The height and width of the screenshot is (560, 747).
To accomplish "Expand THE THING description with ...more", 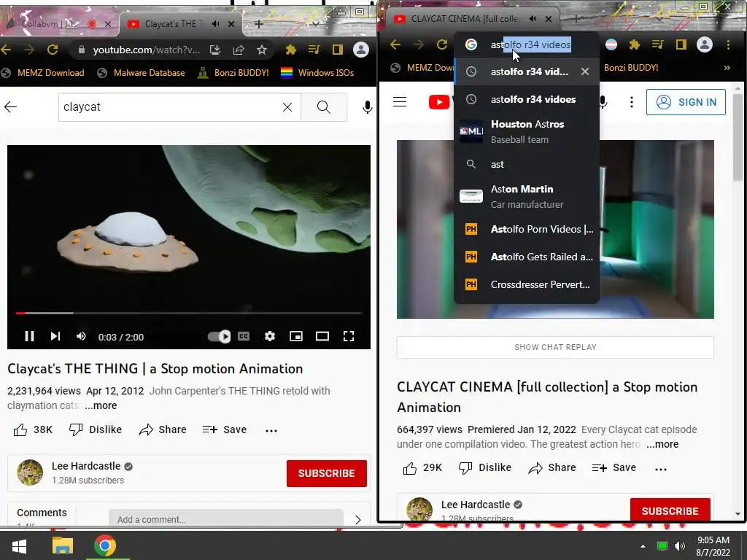I will point(101,405).
